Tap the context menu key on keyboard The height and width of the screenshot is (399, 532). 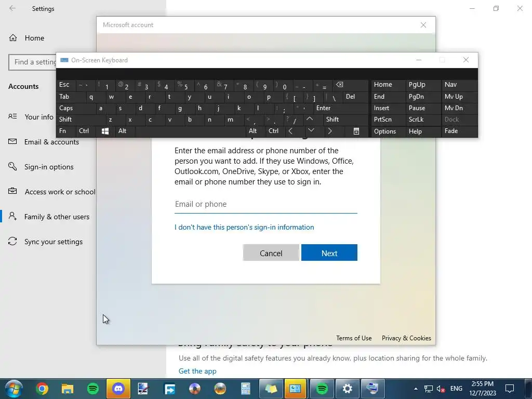pos(356,131)
